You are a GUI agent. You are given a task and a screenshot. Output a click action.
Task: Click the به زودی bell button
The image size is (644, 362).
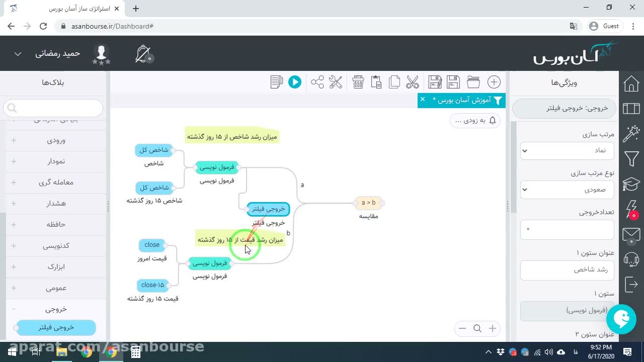pos(475,121)
